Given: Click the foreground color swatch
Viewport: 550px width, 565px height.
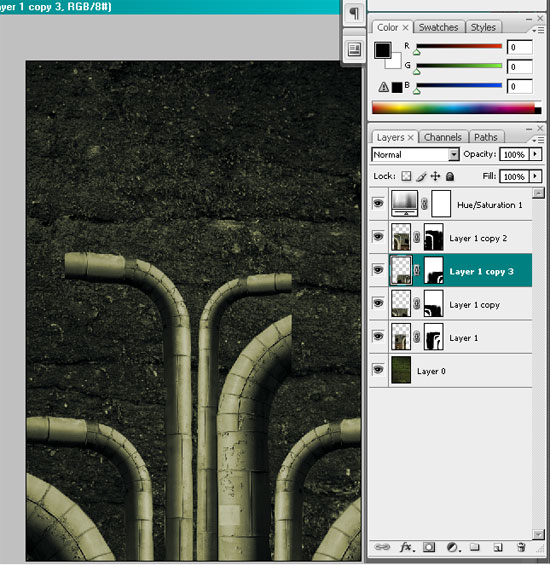Looking at the screenshot, I should click(x=383, y=50).
